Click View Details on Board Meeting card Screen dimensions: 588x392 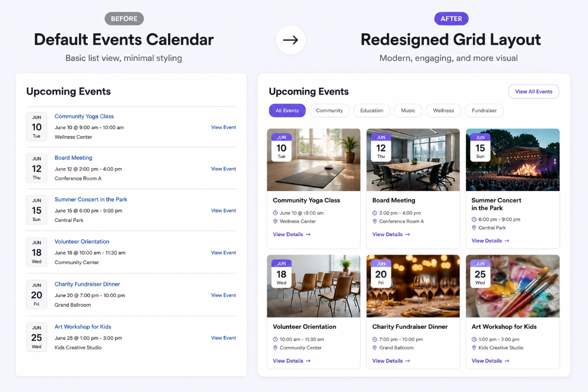point(391,235)
